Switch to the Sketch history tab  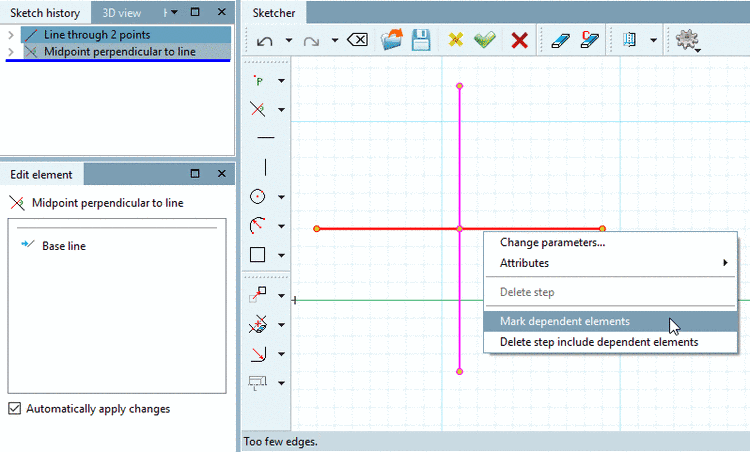tap(45, 12)
